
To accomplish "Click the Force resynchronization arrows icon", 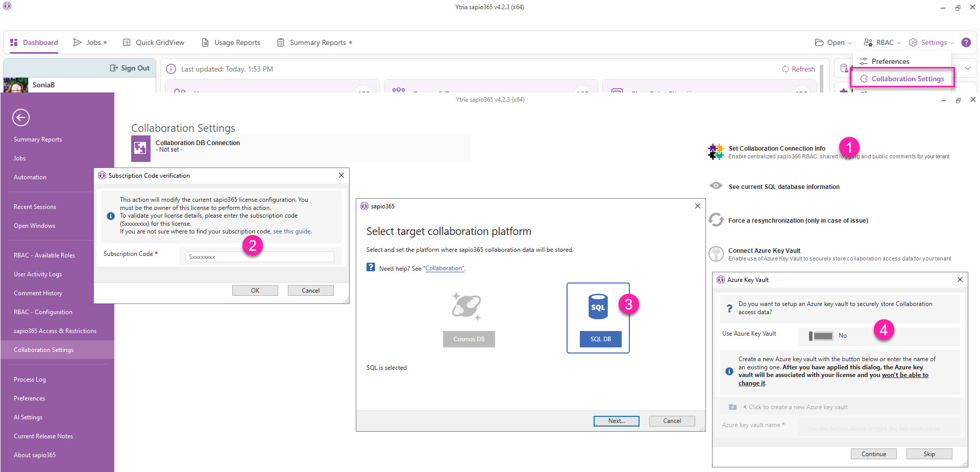I will pos(716,220).
